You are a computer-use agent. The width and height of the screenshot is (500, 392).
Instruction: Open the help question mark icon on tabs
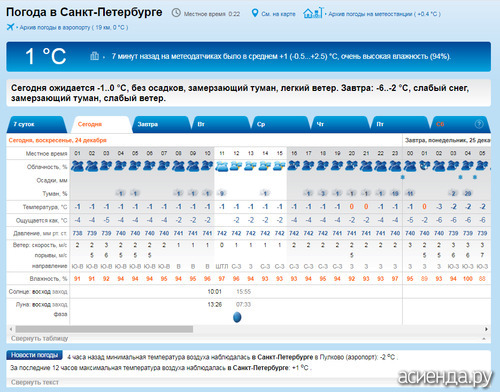point(479,124)
